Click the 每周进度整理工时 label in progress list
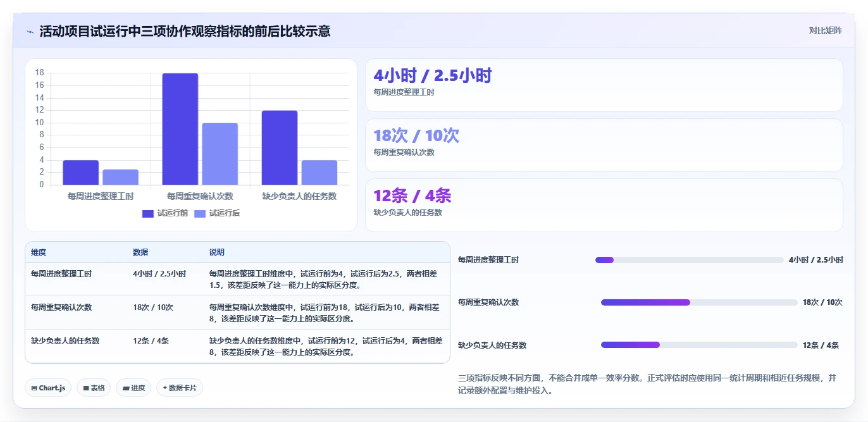Screen dimensions: 868x422 pos(488,260)
